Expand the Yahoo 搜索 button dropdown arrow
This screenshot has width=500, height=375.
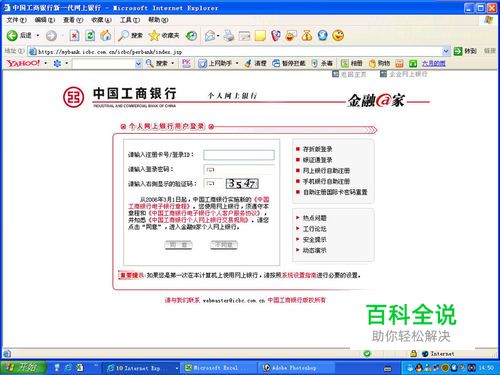173,63
